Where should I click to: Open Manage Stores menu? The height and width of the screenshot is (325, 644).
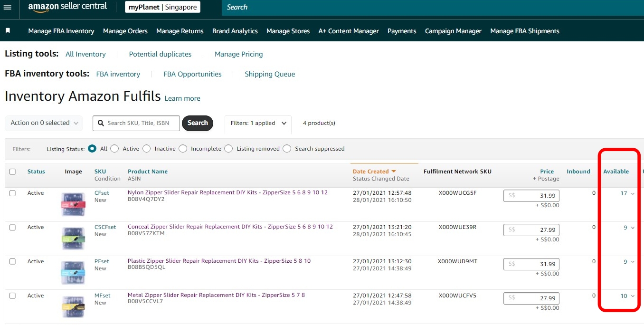(288, 31)
